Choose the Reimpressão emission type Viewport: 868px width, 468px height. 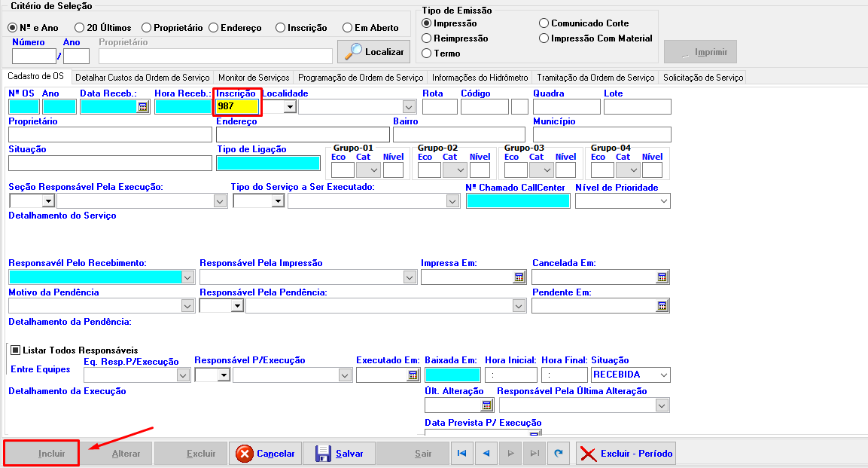tap(427, 38)
